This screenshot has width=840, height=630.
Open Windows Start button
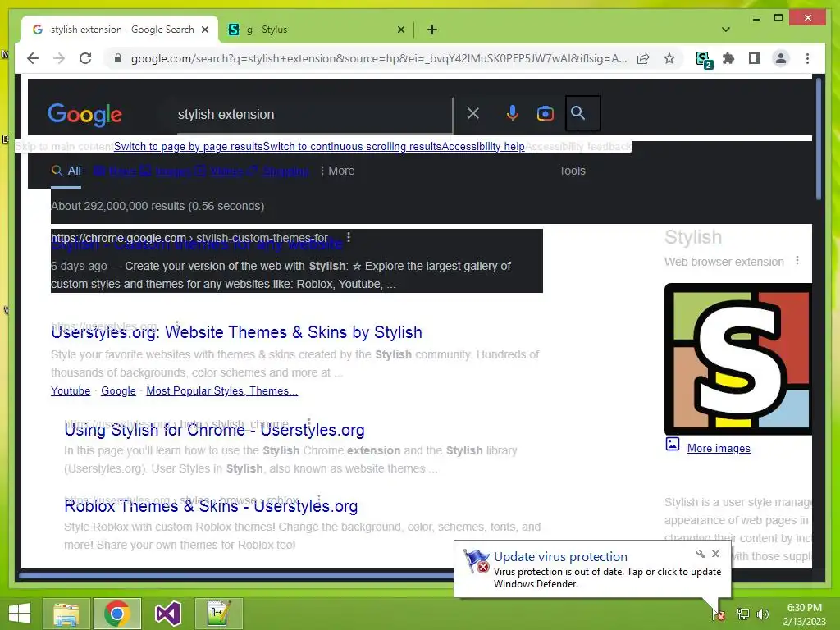click(20, 614)
